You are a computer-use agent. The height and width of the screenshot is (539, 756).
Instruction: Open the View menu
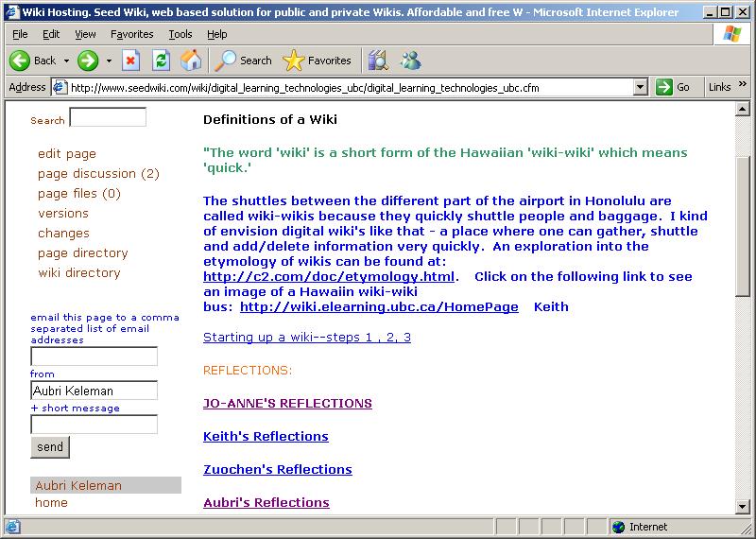tap(85, 34)
